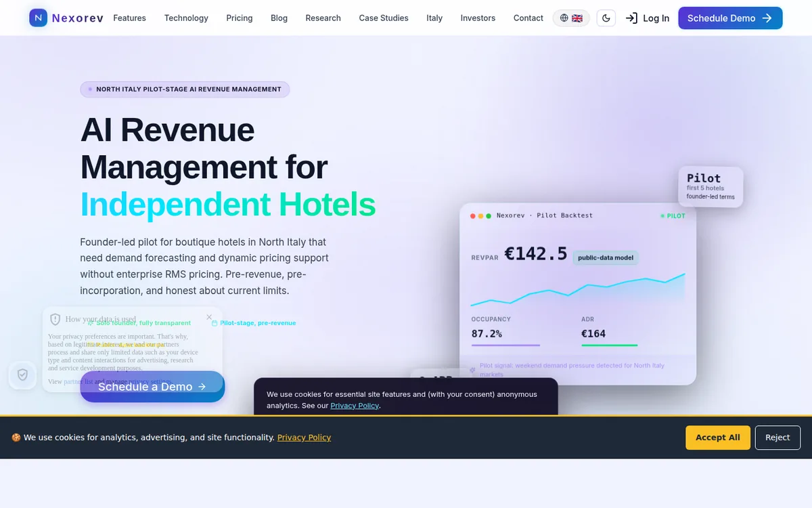Select Research in the top navigation
Screen dimensions: 812x508
tap(323, 18)
